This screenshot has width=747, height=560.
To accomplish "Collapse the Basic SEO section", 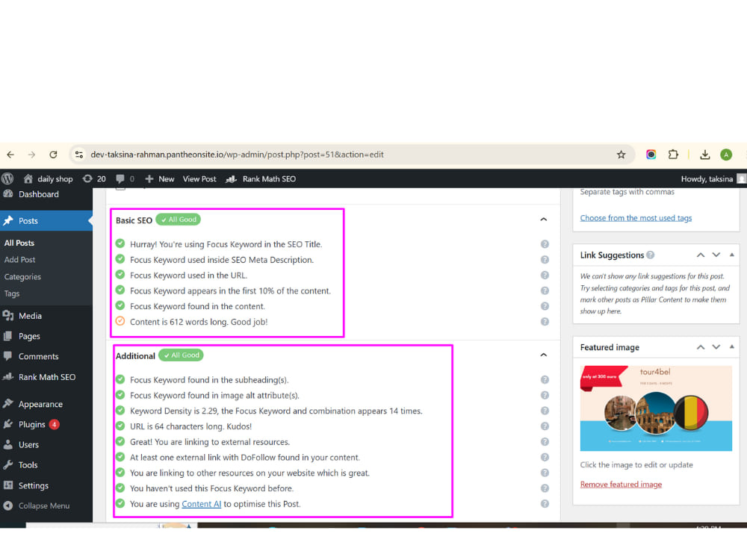I will tap(544, 220).
